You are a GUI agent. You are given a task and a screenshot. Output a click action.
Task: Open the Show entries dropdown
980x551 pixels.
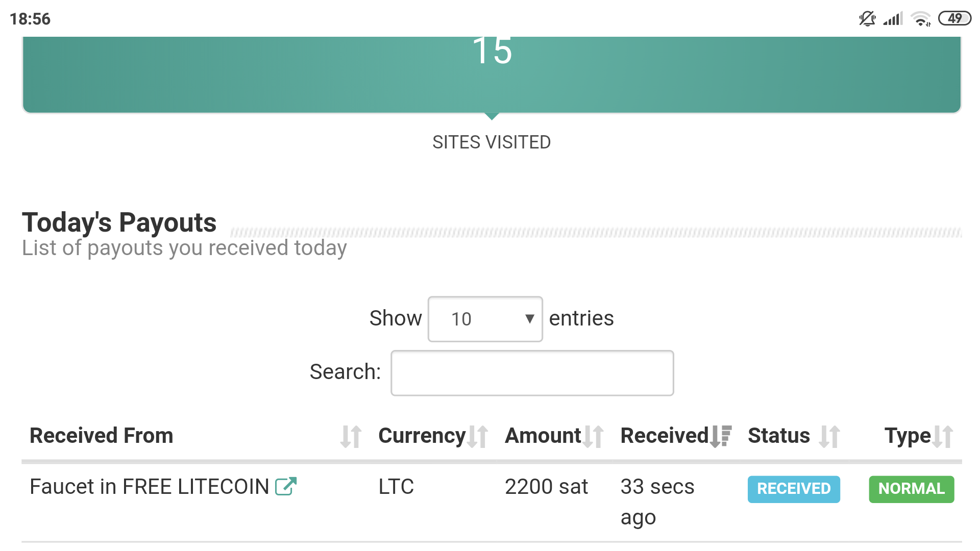coord(485,319)
